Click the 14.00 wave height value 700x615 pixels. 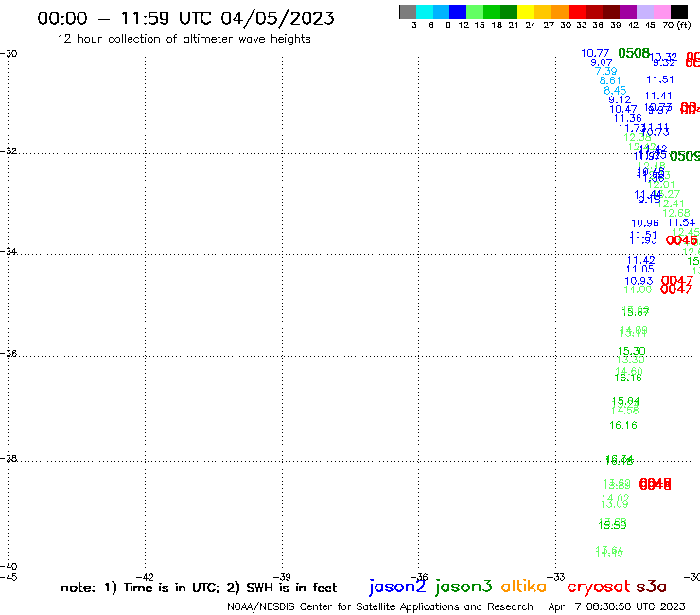point(638,290)
